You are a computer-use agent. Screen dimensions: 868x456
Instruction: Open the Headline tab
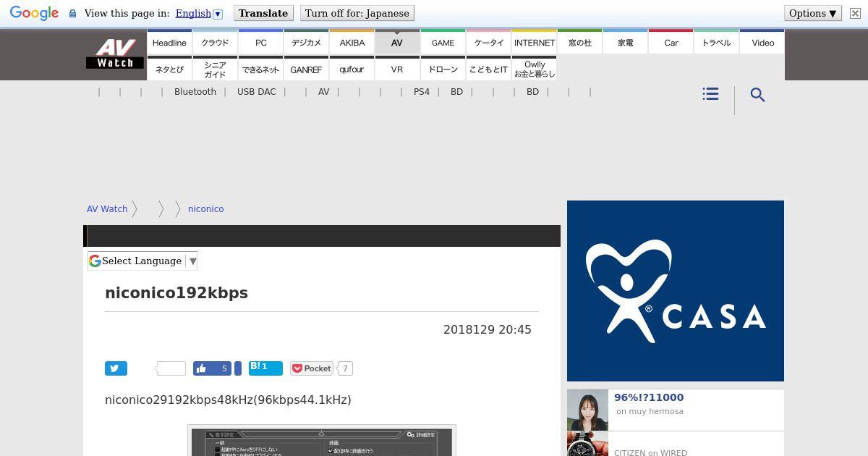[169, 42]
